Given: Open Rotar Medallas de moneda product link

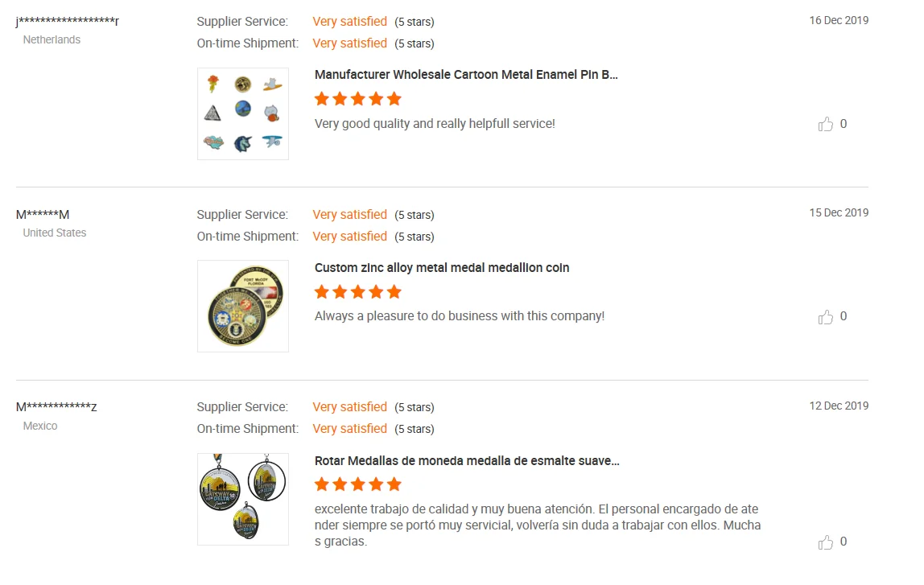Looking at the screenshot, I should tap(467, 461).
